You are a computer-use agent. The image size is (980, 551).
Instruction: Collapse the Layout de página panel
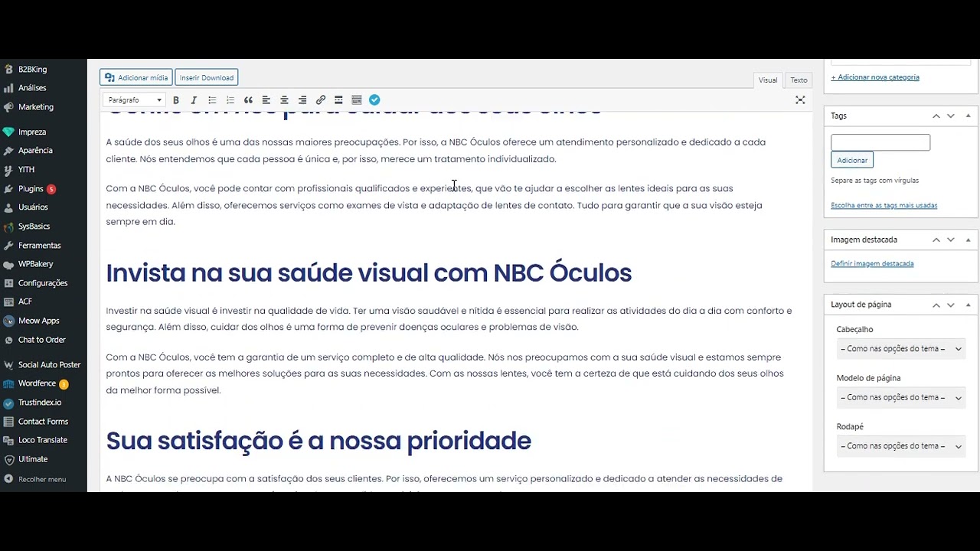pyautogui.click(x=968, y=305)
